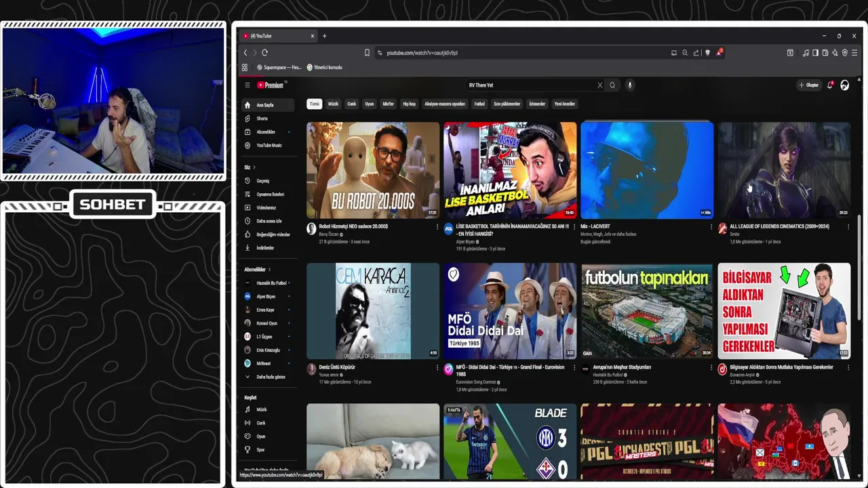Start voice search with the microphone icon

tap(629, 85)
